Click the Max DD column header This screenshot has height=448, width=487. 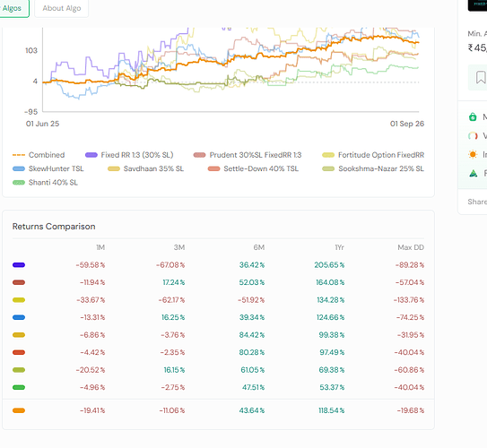(411, 247)
